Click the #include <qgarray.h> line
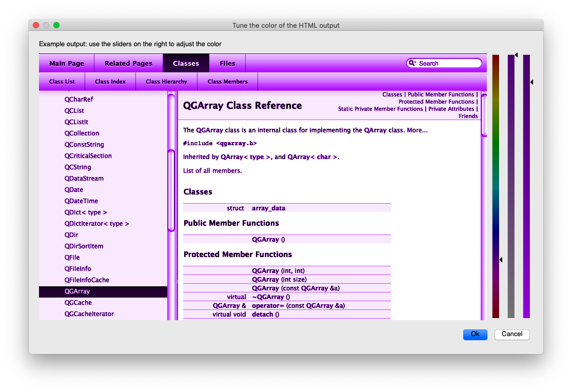572x392 pixels. click(x=220, y=144)
